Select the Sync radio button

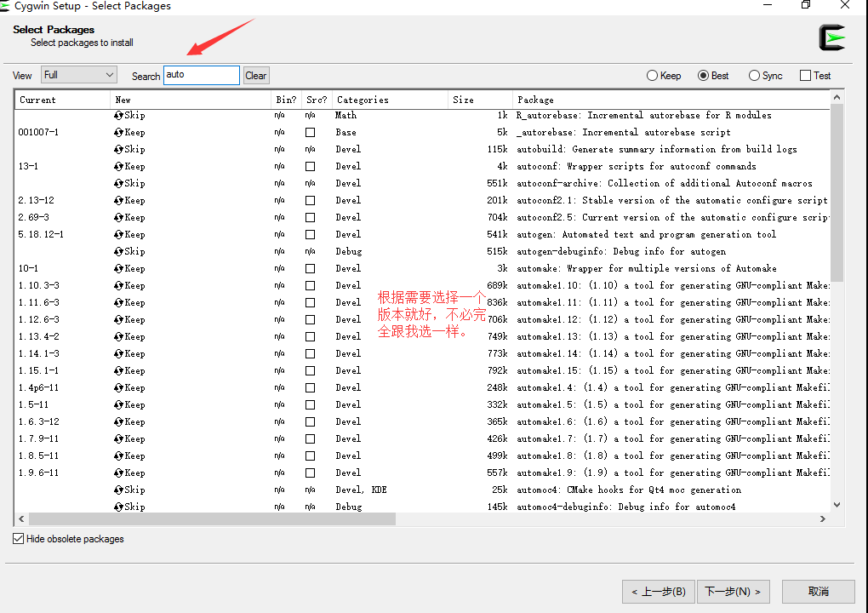pyautogui.click(x=754, y=75)
